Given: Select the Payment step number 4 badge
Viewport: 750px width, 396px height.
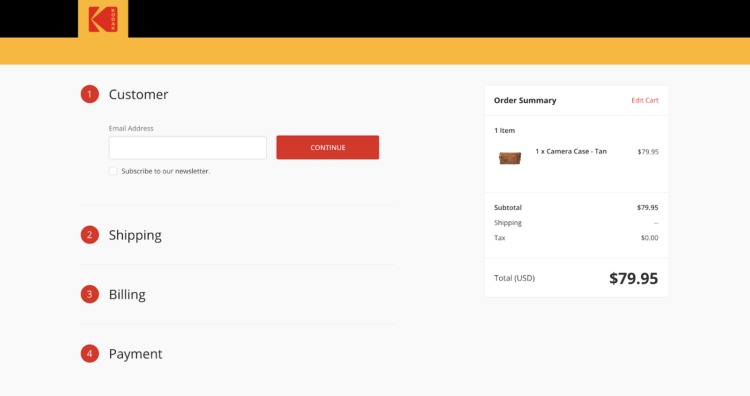Looking at the screenshot, I should click(x=89, y=354).
